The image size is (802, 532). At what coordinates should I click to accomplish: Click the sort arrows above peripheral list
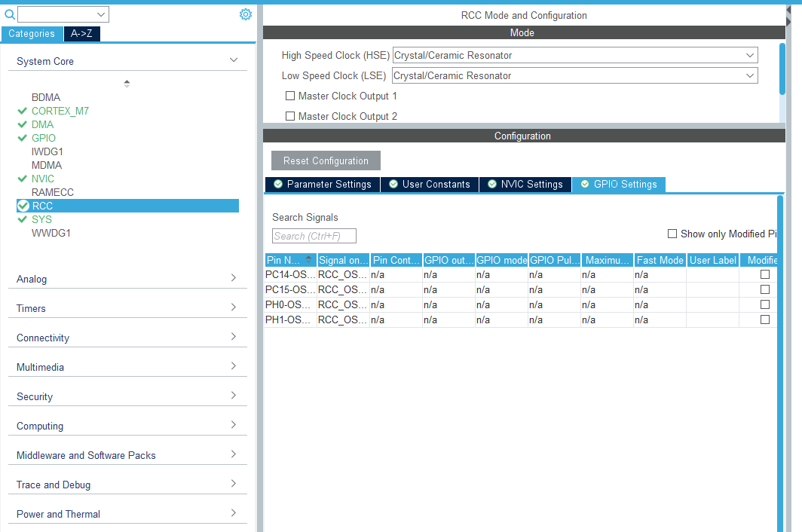coord(127,84)
